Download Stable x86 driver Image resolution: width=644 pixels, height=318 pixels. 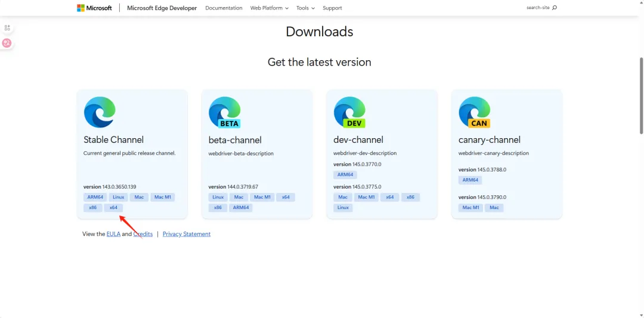coord(93,208)
